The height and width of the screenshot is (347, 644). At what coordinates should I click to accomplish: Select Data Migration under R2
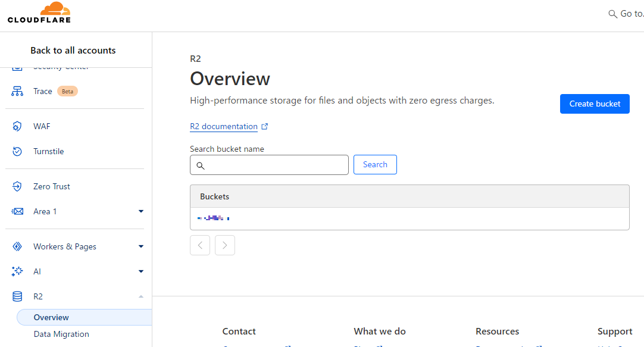tap(61, 335)
